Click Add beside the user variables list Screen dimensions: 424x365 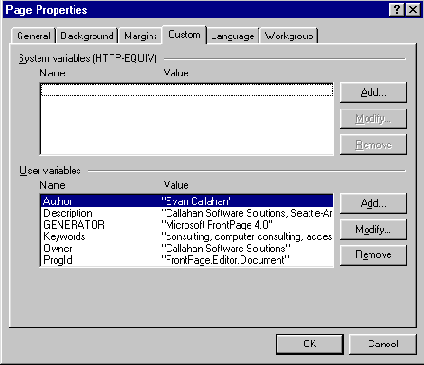click(373, 203)
